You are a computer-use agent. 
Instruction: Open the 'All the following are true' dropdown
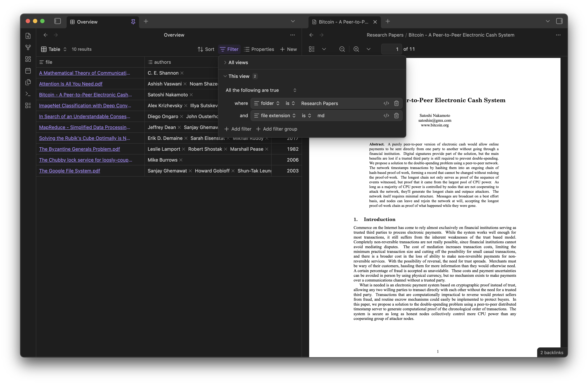pyautogui.click(x=261, y=90)
